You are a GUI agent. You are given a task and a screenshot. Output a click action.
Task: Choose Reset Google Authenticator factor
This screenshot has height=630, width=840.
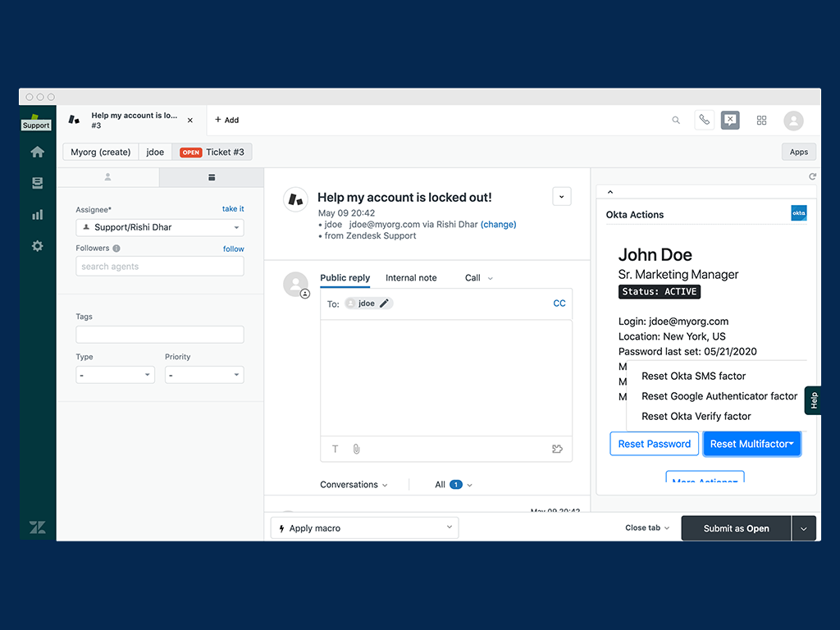click(719, 396)
